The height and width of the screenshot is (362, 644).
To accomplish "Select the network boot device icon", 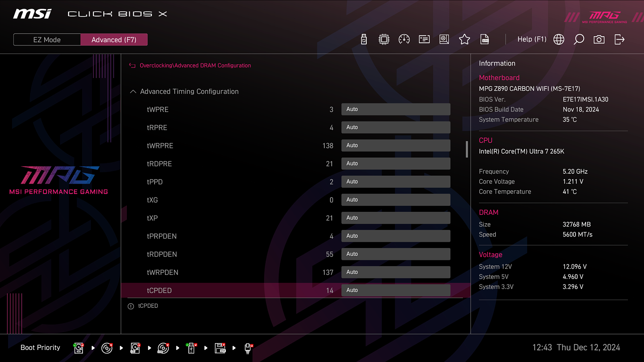I will [x=248, y=348].
